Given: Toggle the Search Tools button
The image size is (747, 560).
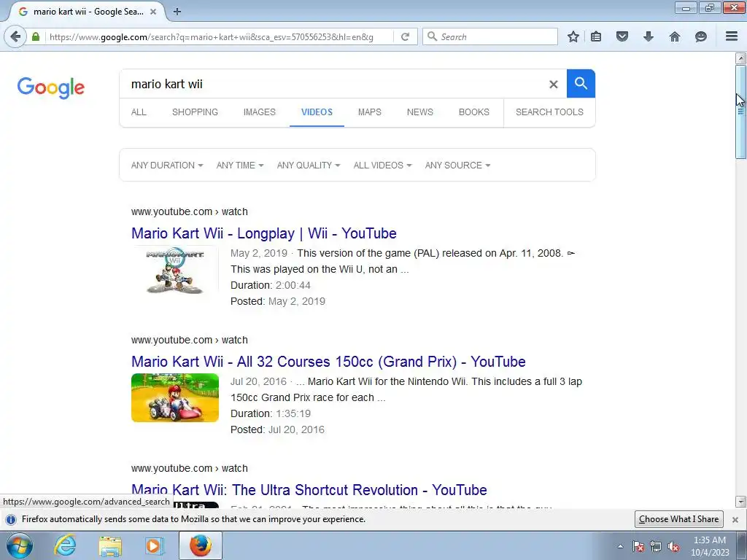Looking at the screenshot, I should pos(549,112).
